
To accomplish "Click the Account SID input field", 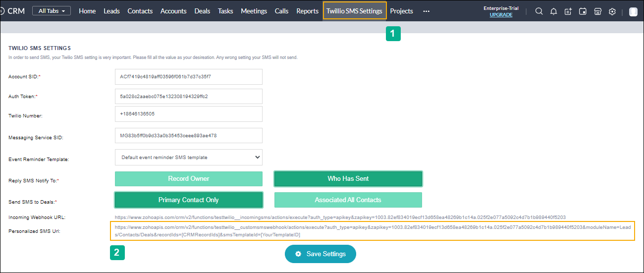I will pos(189,77).
